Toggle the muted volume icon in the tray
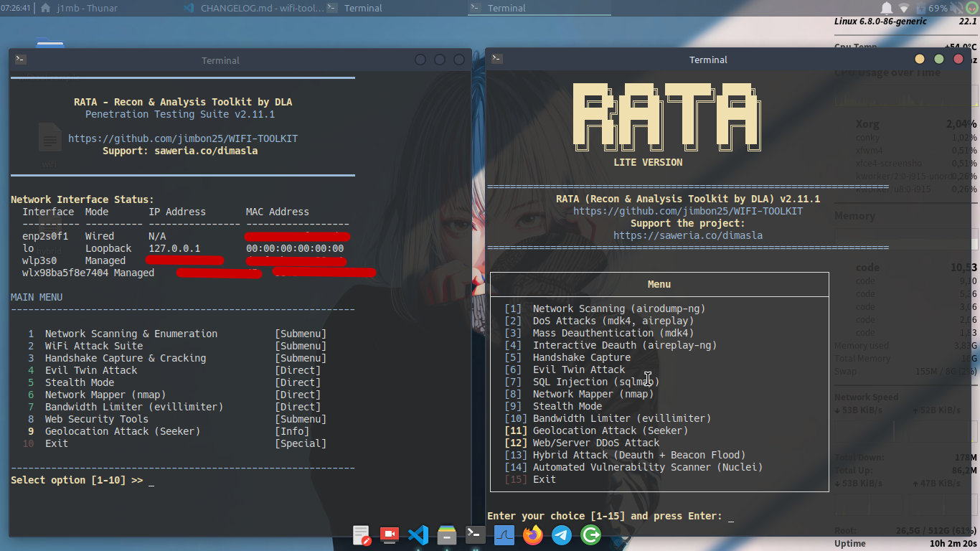The height and width of the screenshot is (551, 980). (956, 8)
